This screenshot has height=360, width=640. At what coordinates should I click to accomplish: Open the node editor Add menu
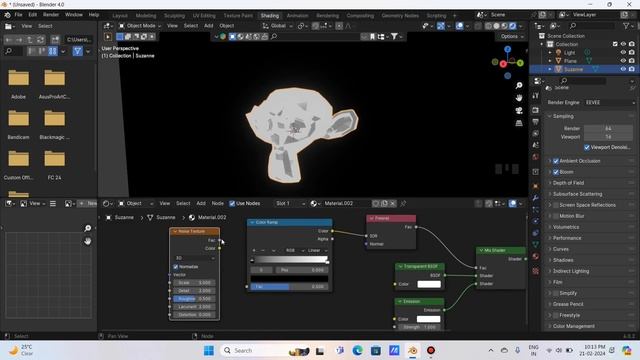(201, 203)
